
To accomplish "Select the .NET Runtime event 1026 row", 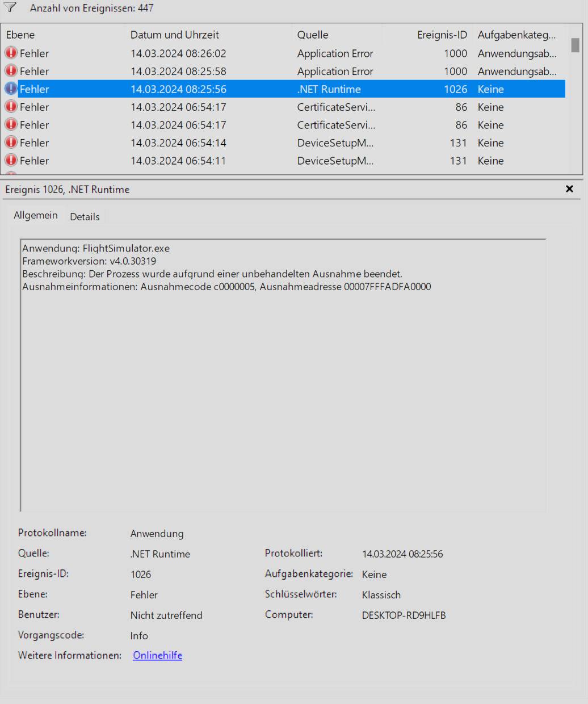I will tap(284, 89).
